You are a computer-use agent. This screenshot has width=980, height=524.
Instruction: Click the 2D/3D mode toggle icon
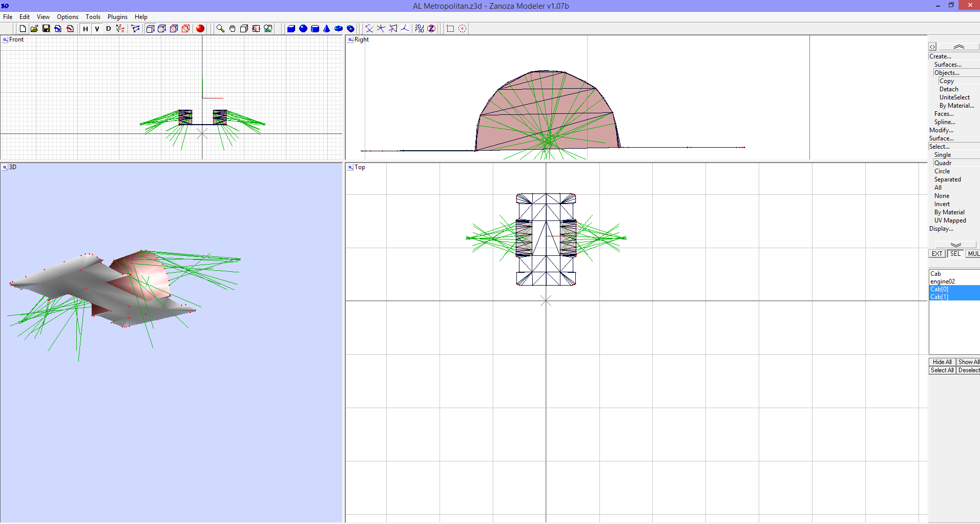(x=419, y=29)
